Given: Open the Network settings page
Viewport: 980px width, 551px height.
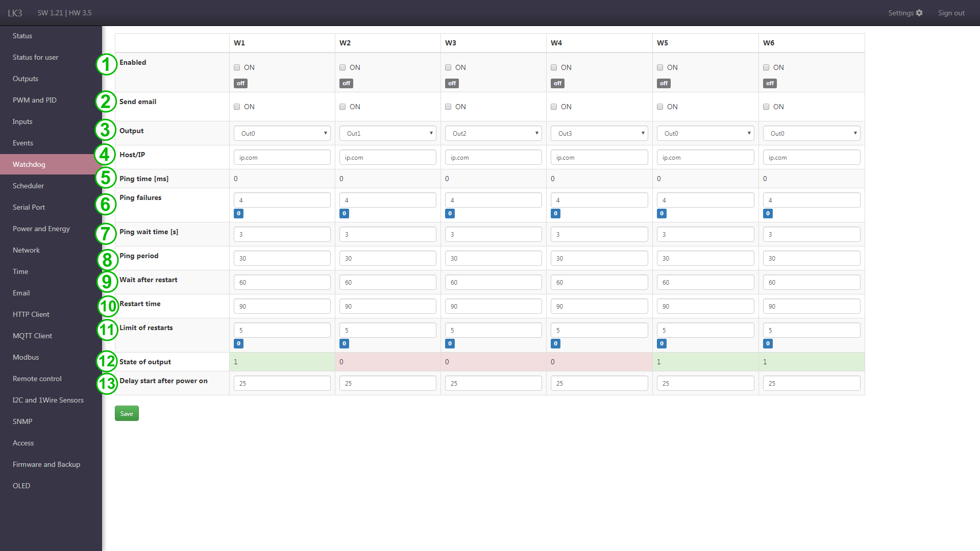Looking at the screenshot, I should coord(26,250).
